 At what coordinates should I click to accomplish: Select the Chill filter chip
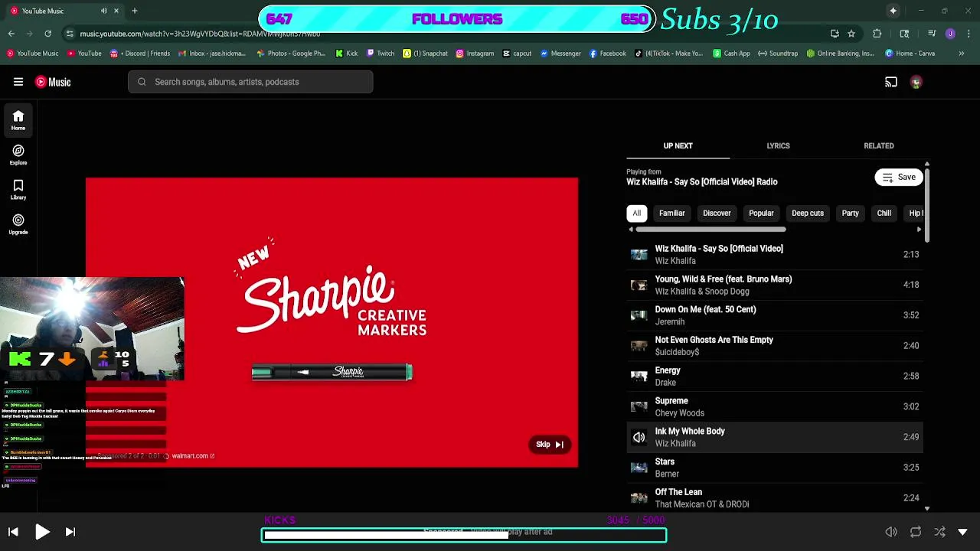click(x=884, y=214)
